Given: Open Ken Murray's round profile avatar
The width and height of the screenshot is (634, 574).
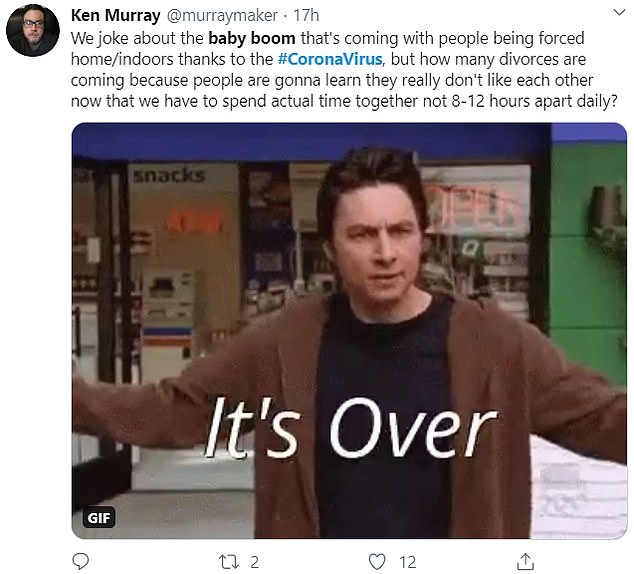Looking at the screenshot, I should [33, 30].
